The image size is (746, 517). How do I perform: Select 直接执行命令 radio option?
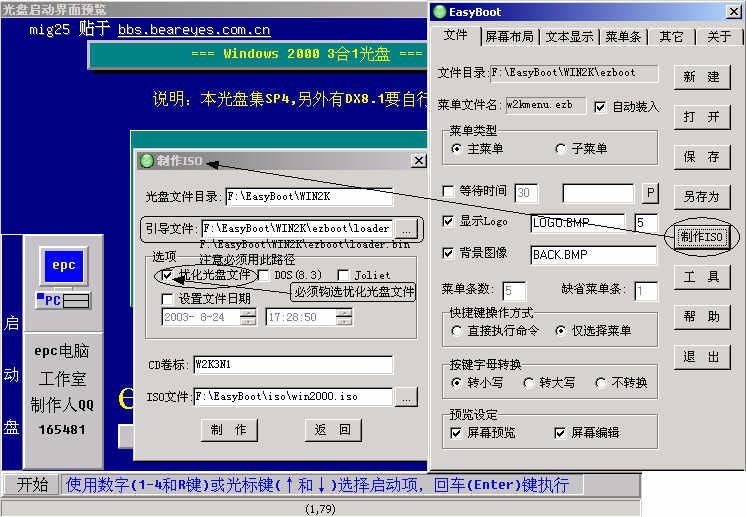click(456, 331)
